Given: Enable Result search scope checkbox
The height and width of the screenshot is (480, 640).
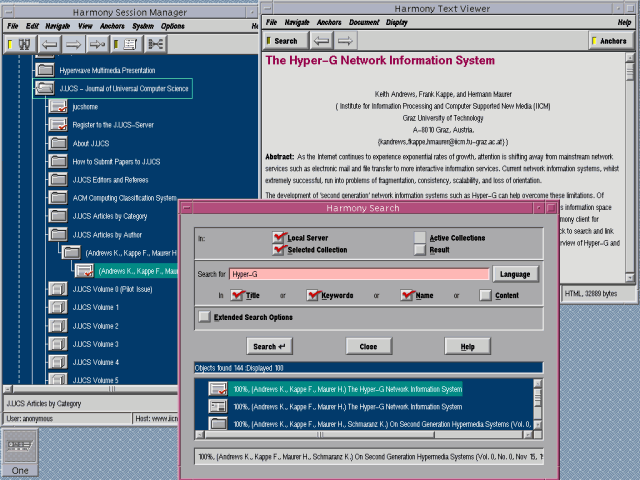Looking at the screenshot, I should coord(420,249).
